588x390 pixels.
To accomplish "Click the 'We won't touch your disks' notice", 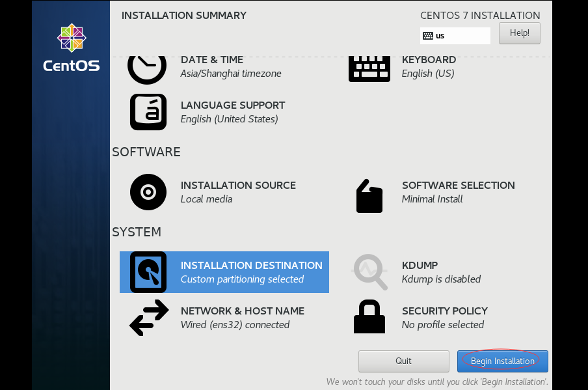I will [x=437, y=382].
